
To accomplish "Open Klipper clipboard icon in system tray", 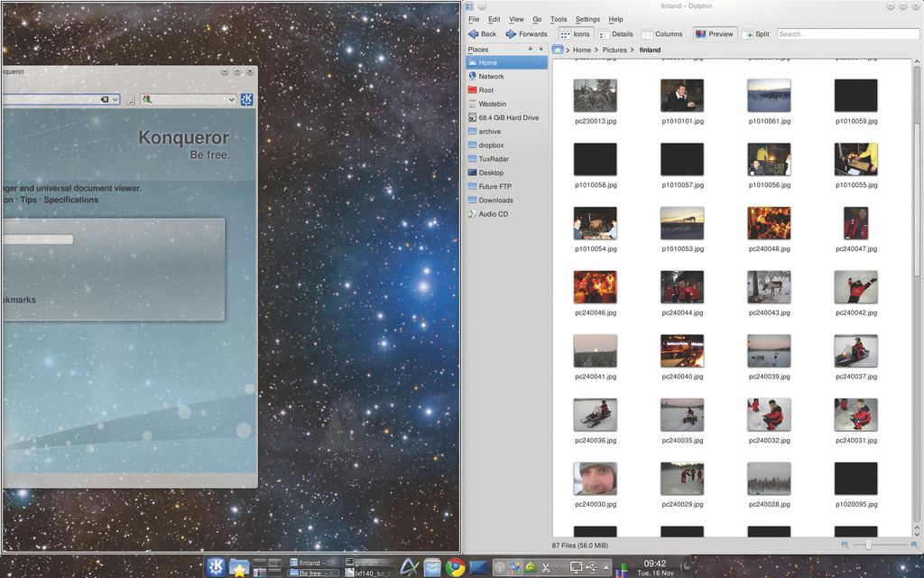I will click(x=545, y=569).
